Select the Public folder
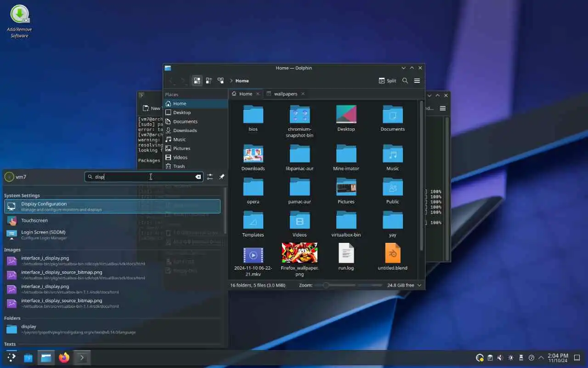The width and height of the screenshot is (588, 368). 392,191
